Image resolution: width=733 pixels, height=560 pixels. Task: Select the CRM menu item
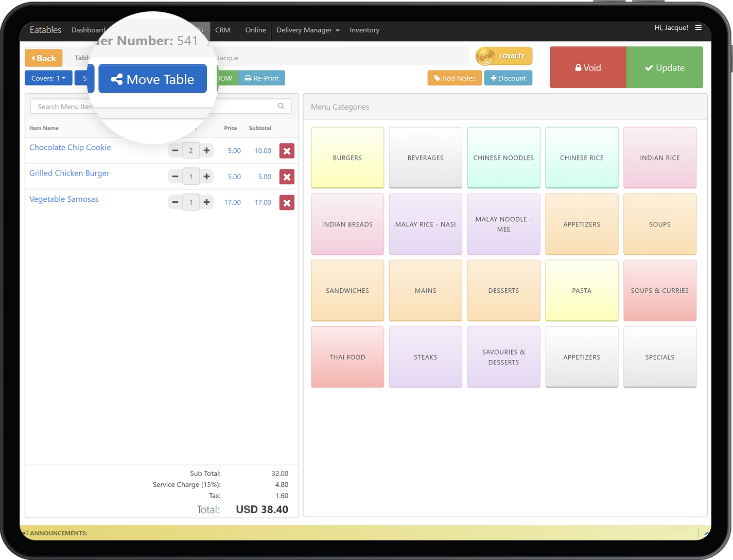pyautogui.click(x=222, y=30)
